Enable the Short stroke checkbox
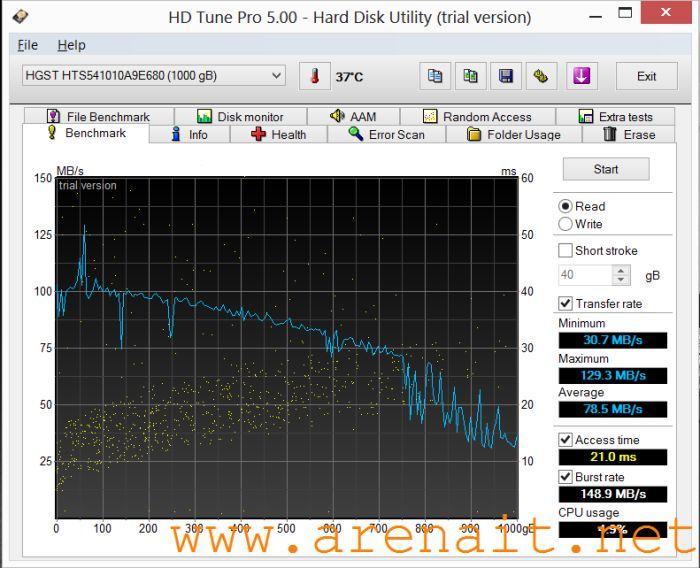Image resolution: width=700 pixels, height=568 pixels. pyautogui.click(x=566, y=251)
